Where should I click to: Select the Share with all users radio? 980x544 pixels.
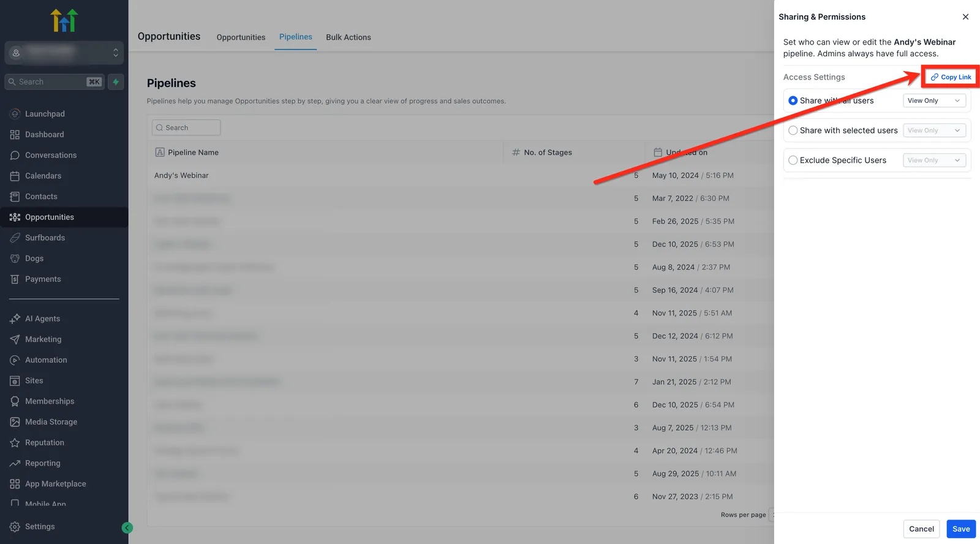click(793, 100)
